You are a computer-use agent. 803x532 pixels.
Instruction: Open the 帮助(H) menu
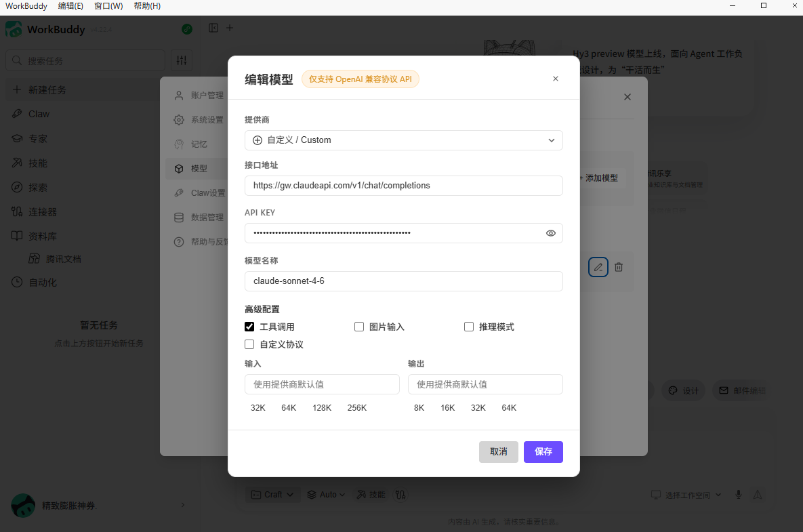(x=147, y=6)
